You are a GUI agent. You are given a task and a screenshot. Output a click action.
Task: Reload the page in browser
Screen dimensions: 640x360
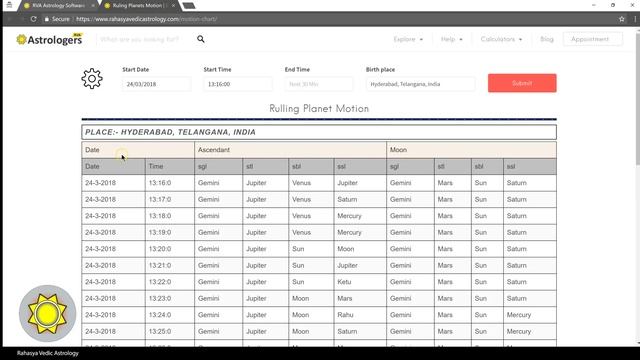[33, 19]
